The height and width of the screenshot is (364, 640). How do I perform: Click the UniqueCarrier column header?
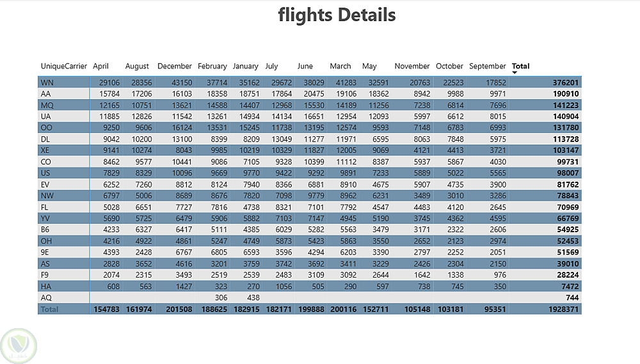point(64,66)
